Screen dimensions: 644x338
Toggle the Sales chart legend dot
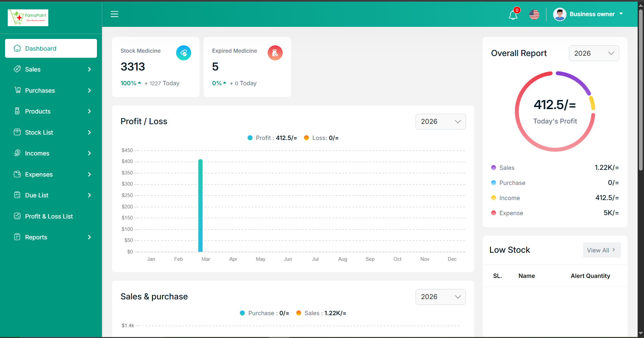point(299,313)
